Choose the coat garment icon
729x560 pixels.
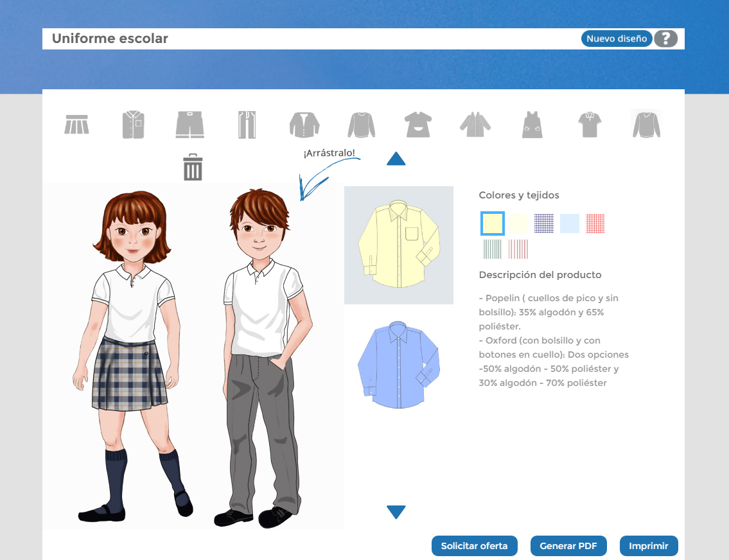click(475, 123)
